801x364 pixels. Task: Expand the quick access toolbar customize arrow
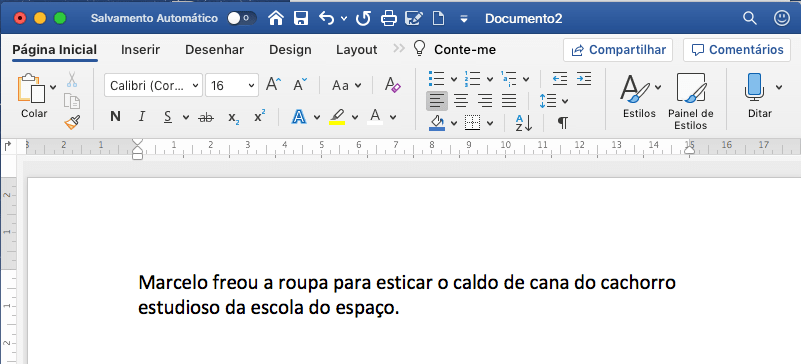[464, 19]
